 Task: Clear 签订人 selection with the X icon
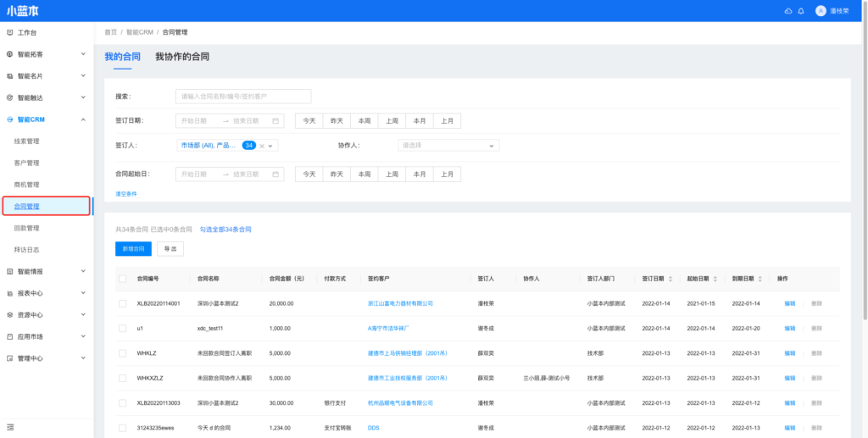[262, 146]
